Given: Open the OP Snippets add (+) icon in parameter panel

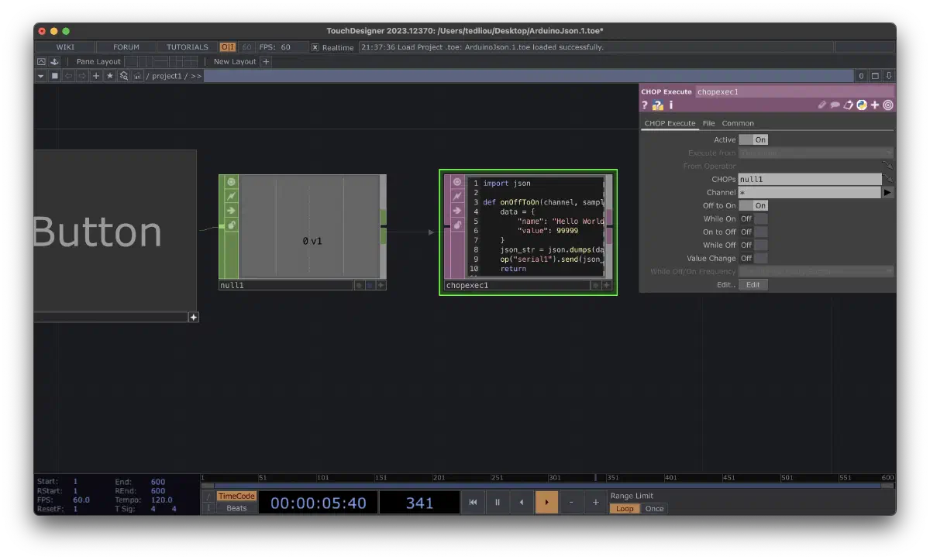Looking at the screenshot, I should coord(875,105).
